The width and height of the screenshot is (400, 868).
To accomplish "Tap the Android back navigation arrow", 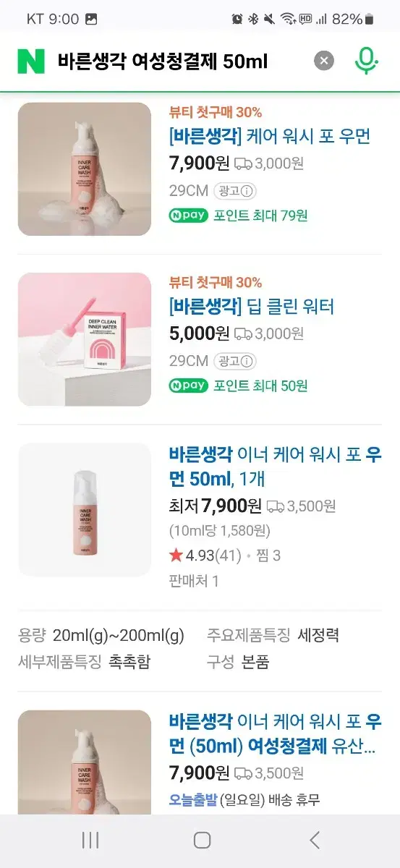I will click(314, 840).
